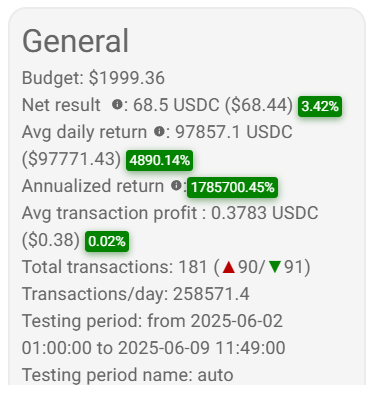Click the red up-triangle before 90
Image resolution: width=372 pixels, height=398 pixels.
[229, 267]
